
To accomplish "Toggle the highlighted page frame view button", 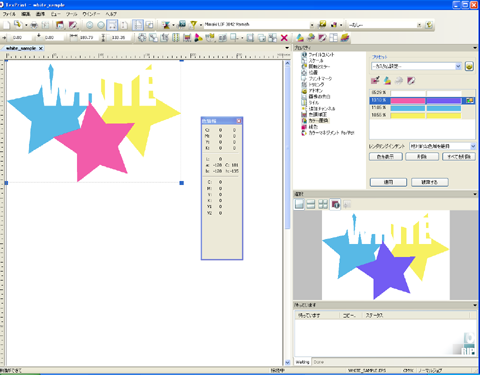I will 112,25.
